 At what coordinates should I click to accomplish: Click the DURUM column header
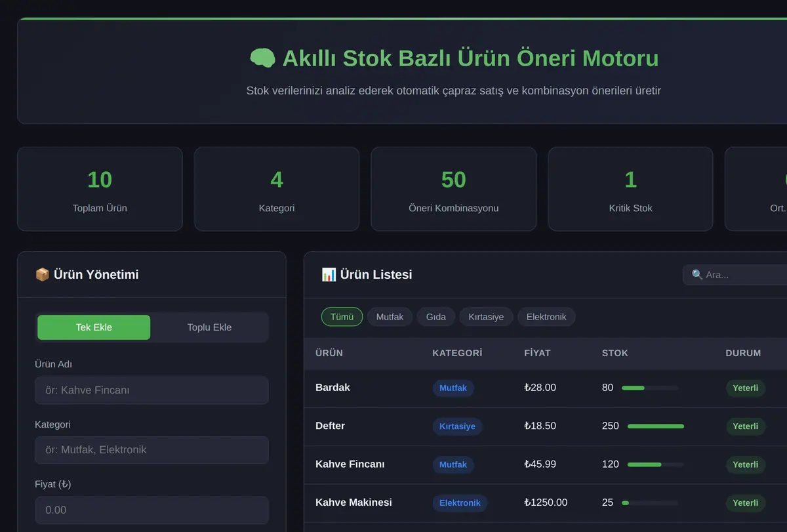(x=743, y=353)
